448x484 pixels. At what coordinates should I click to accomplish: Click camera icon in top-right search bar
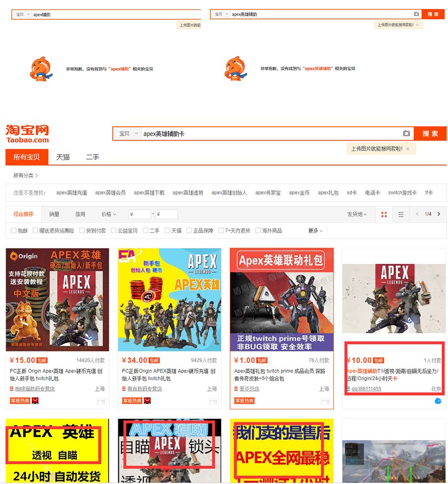[416, 14]
